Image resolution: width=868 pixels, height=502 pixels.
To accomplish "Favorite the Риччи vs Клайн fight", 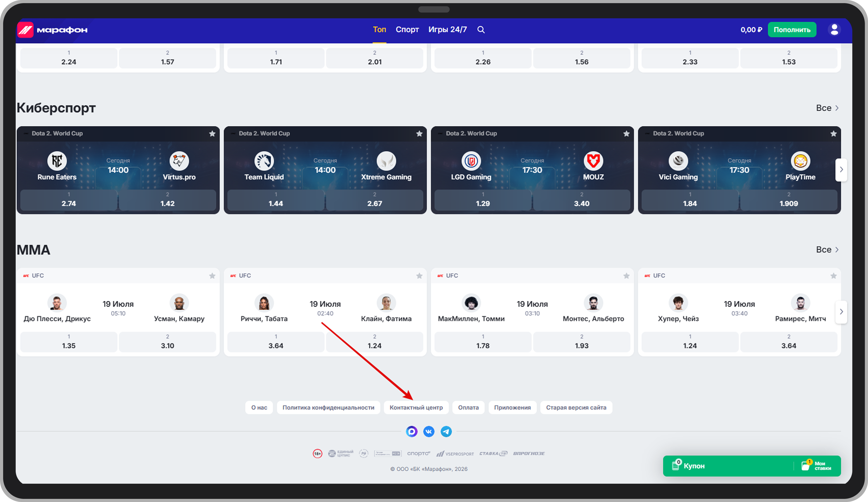I will [x=419, y=276].
